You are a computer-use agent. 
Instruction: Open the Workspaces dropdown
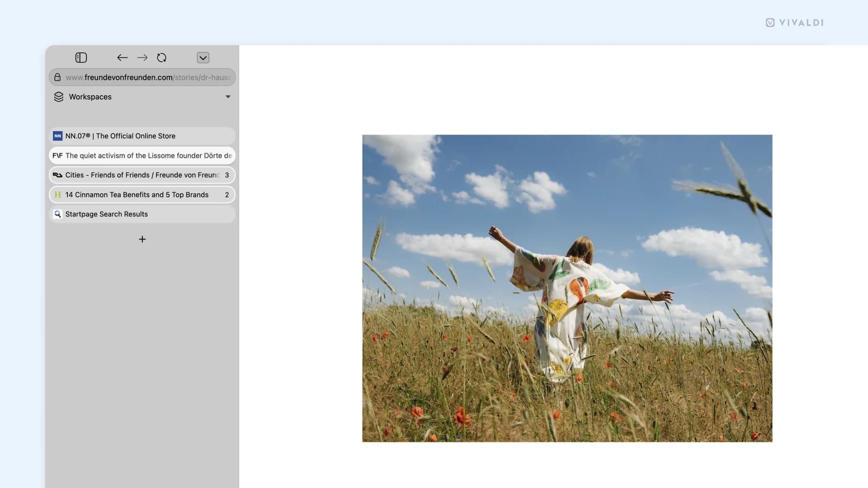(228, 96)
